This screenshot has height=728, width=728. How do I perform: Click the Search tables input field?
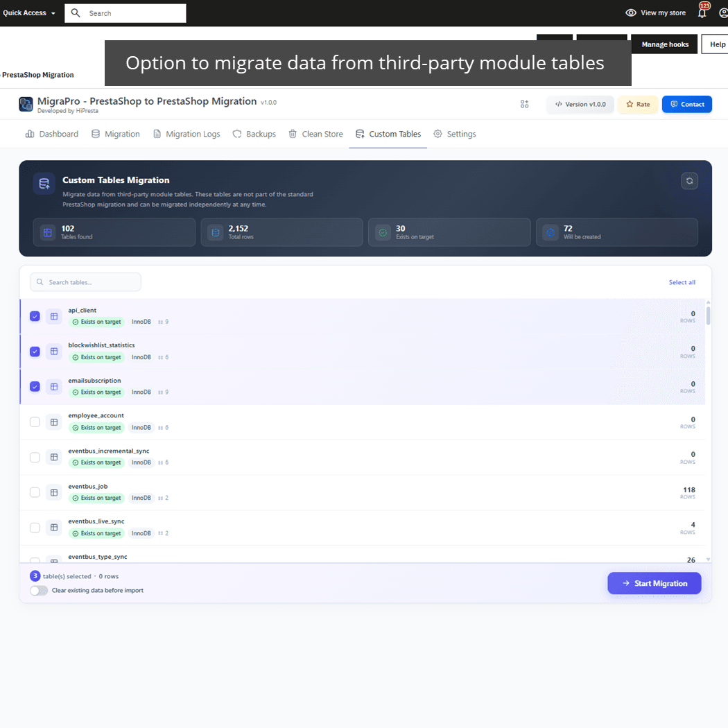tap(85, 281)
